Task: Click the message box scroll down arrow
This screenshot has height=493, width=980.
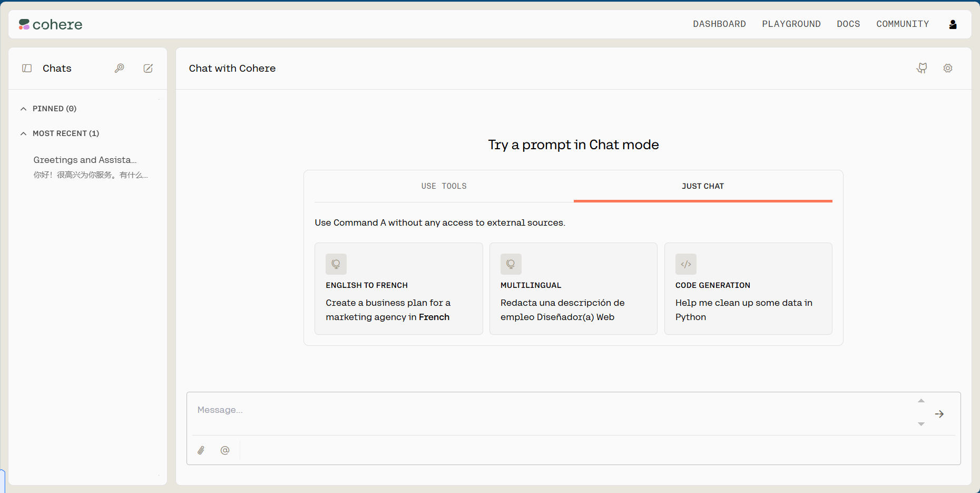Action: click(x=921, y=424)
